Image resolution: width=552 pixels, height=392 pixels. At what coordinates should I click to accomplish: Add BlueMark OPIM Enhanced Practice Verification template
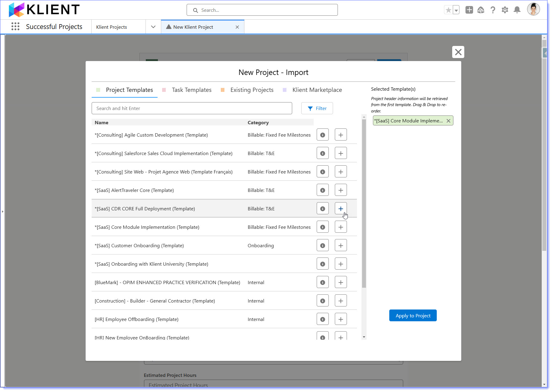click(x=341, y=282)
